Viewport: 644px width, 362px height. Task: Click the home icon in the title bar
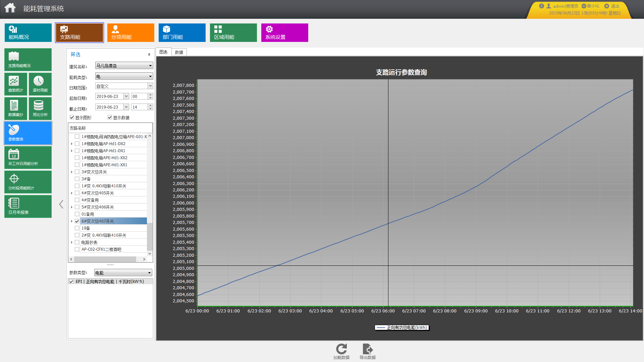point(10,8)
